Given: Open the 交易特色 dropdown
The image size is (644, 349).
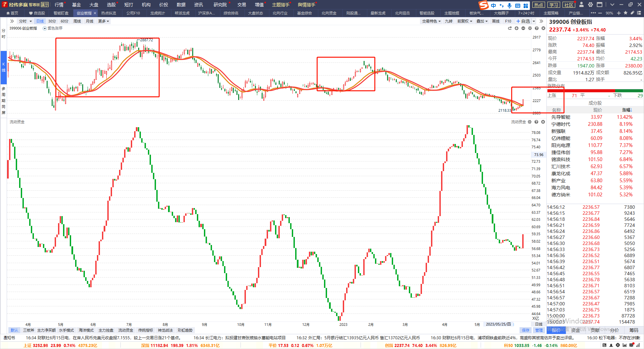Looking at the screenshot, I should click(x=431, y=21).
